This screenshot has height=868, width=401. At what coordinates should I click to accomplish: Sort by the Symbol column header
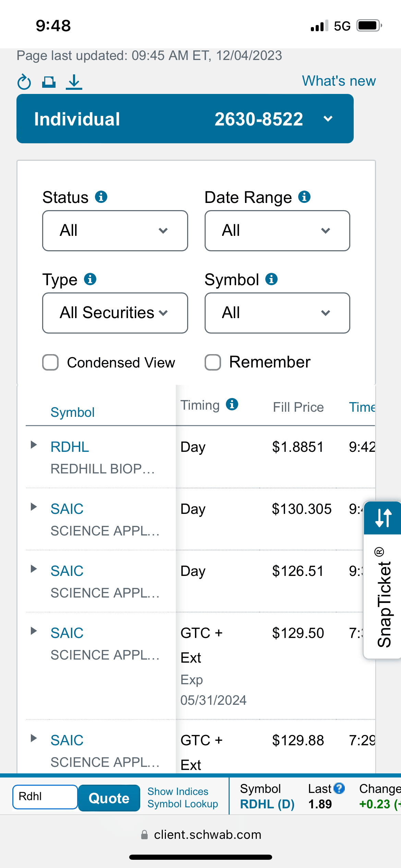tap(73, 412)
